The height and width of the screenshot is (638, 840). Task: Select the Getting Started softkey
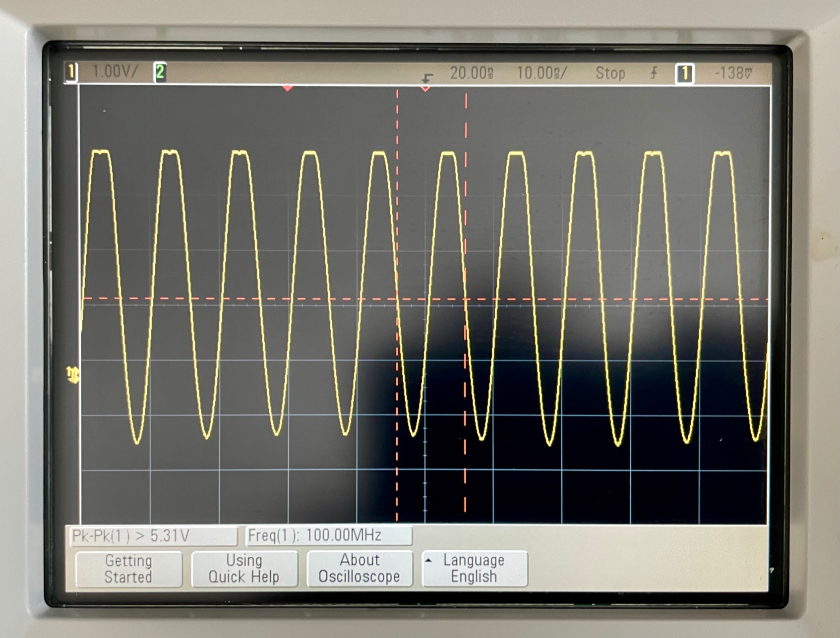[x=128, y=569]
